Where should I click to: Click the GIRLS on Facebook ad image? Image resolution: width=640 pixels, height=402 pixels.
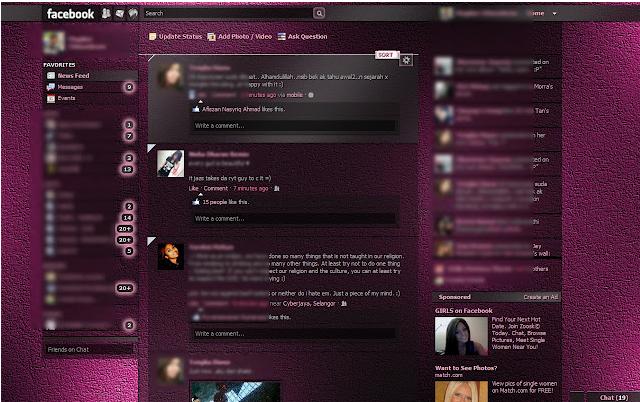[461, 336]
